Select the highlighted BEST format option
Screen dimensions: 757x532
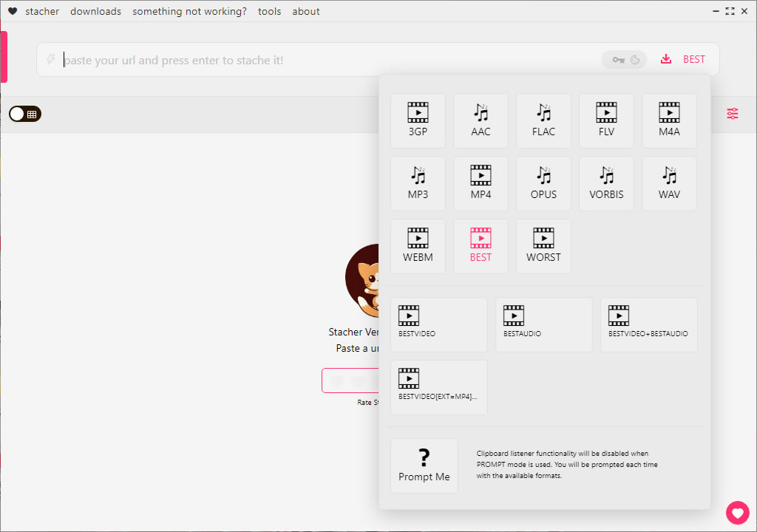click(481, 246)
